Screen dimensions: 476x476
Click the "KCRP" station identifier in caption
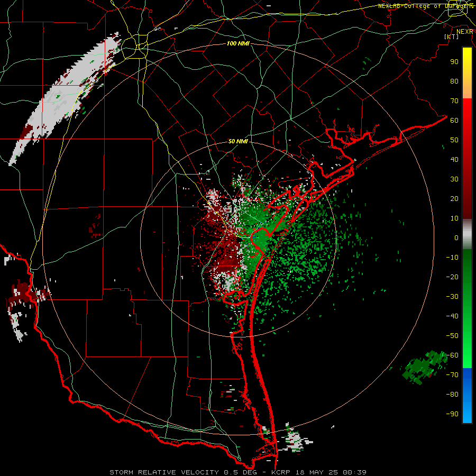point(280,472)
